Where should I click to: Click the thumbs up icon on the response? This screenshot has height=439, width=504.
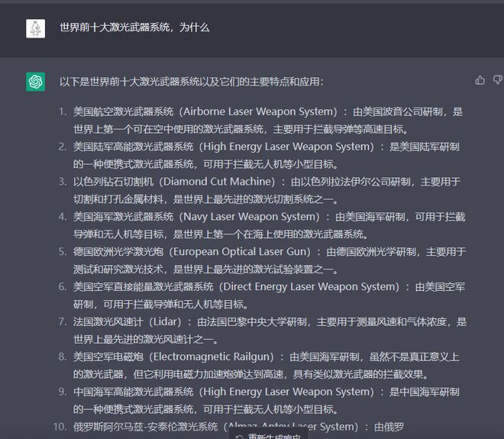coord(480,80)
